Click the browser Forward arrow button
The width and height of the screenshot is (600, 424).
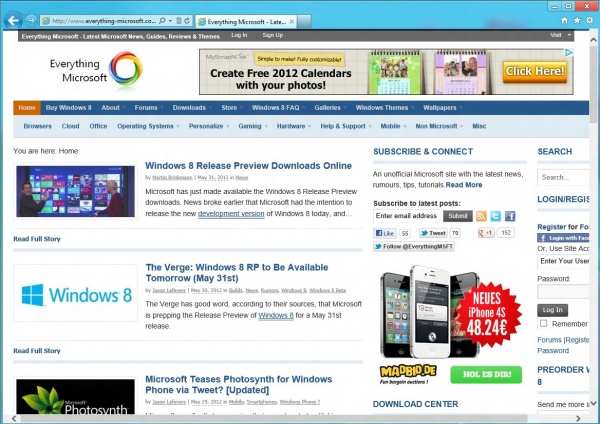(x=31, y=20)
